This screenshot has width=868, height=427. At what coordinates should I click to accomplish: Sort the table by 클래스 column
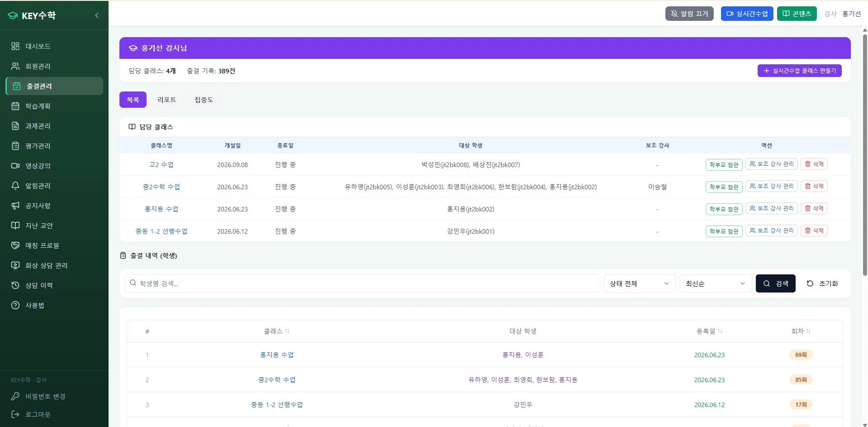pyautogui.click(x=277, y=331)
